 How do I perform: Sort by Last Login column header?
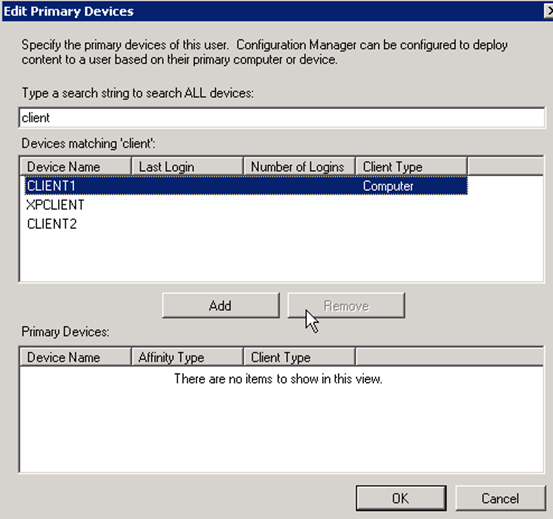[187, 166]
